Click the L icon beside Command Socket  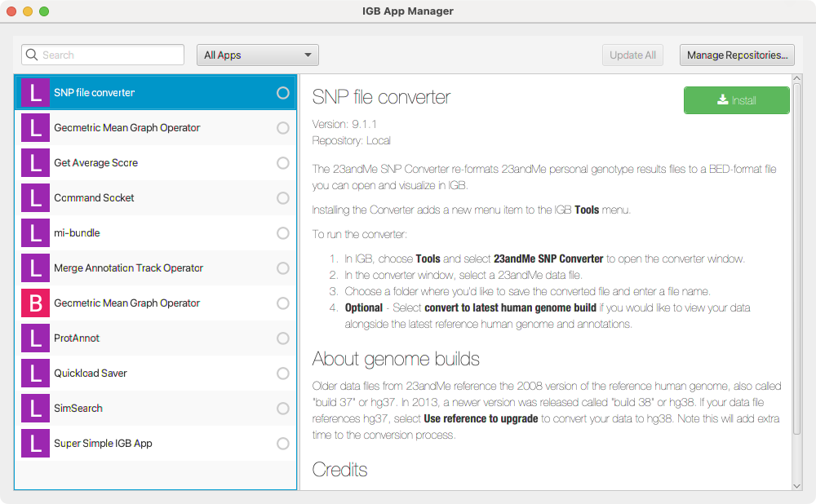(35, 197)
